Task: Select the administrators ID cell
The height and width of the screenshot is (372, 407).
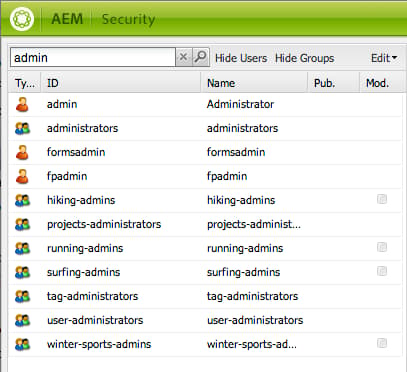Action: [82, 128]
